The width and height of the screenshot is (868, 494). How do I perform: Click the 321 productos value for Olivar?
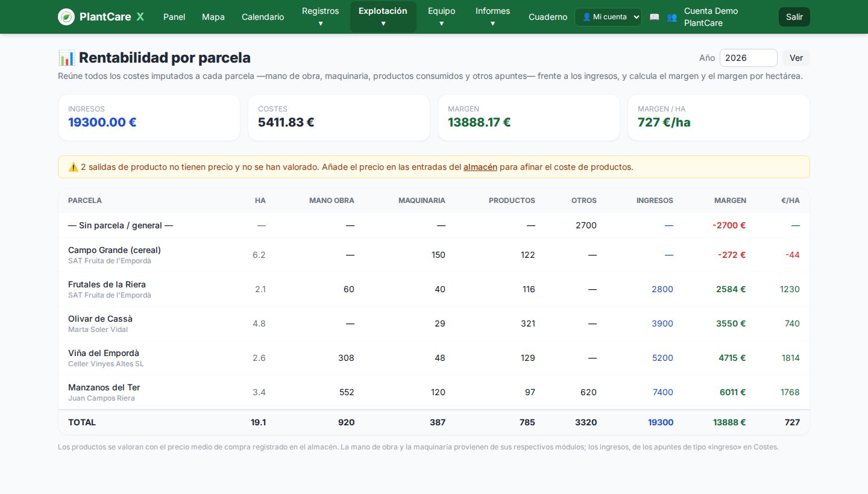coord(528,324)
